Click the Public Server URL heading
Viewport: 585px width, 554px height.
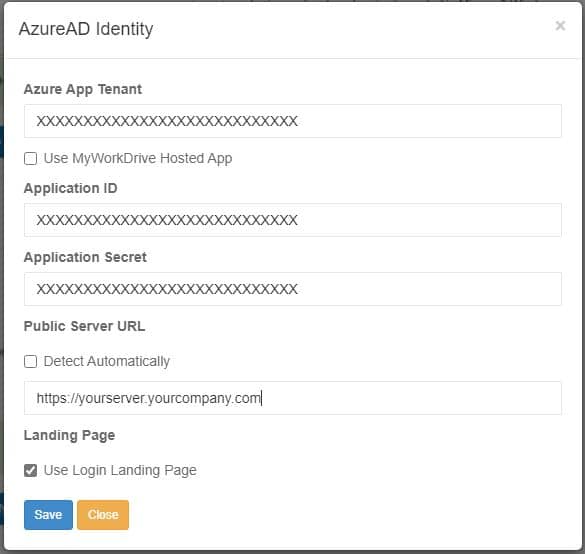coord(84,326)
